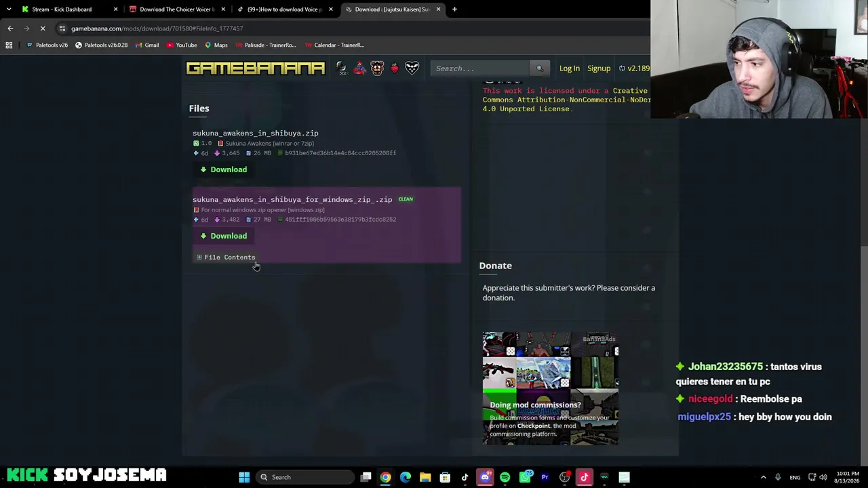Open Microsoft Store from the taskbar
Screen dimensions: 868x488
pyautogui.click(x=445, y=477)
